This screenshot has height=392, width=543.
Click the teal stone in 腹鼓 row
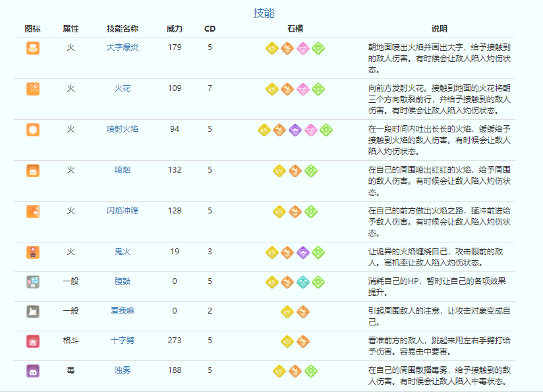pyautogui.click(x=302, y=282)
